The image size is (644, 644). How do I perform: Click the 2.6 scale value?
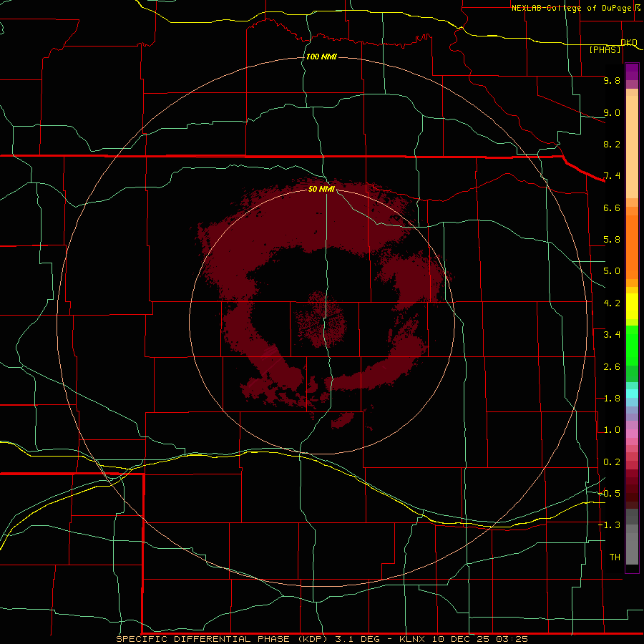pos(612,367)
